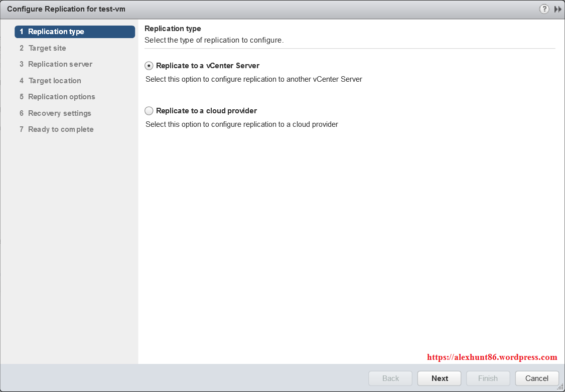Jump to step 2 Target site

pos(47,48)
